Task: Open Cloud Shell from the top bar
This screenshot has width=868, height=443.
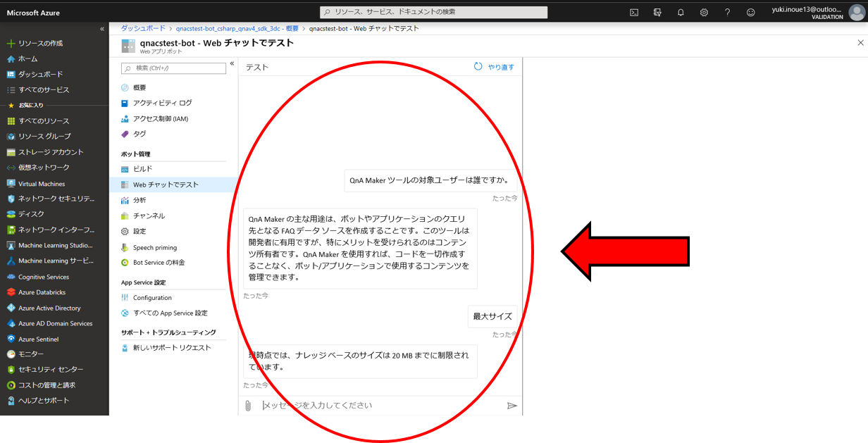Action: pyautogui.click(x=634, y=12)
